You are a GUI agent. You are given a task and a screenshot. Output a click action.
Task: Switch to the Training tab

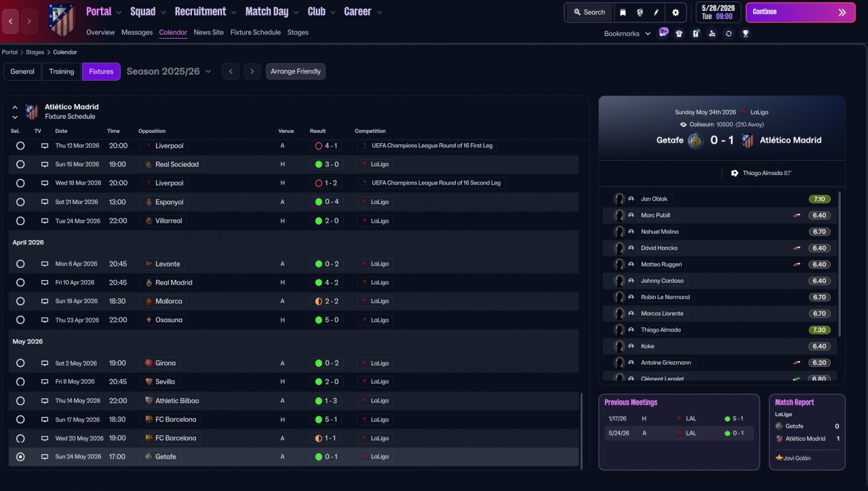click(61, 72)
